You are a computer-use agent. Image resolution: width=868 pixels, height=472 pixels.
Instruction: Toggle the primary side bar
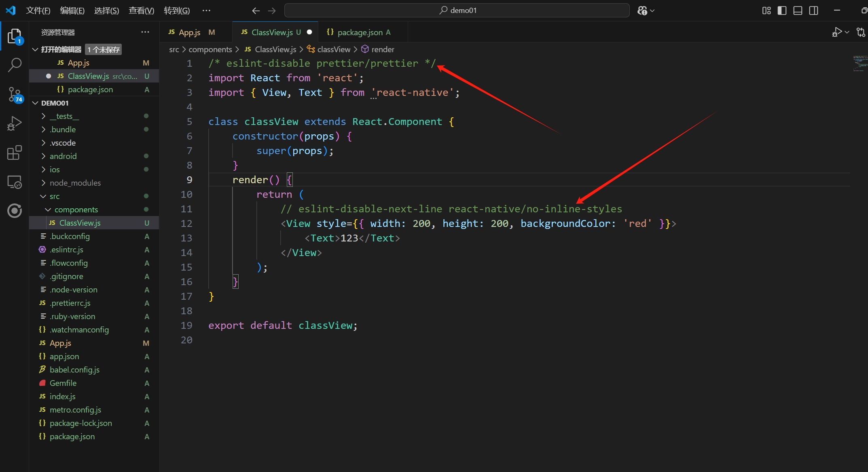click(782, 11)
